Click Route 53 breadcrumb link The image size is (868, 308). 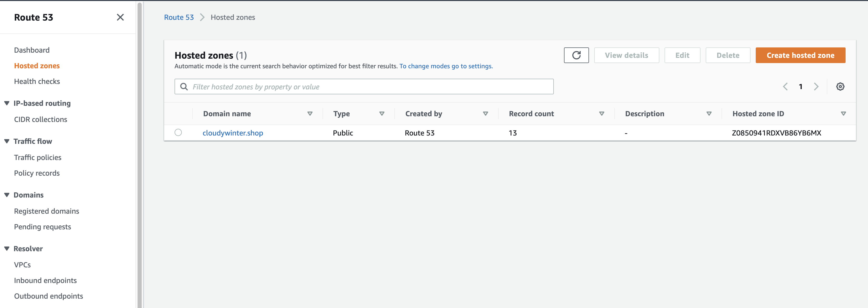coord(179,17)
